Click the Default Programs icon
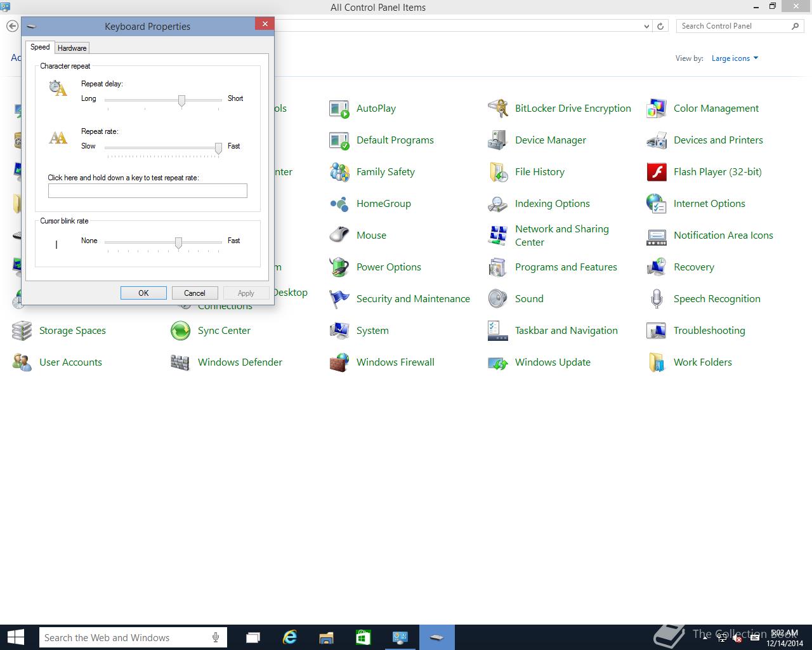The height and width of the screenshot is (650, 812). click(x=339, y=140)
